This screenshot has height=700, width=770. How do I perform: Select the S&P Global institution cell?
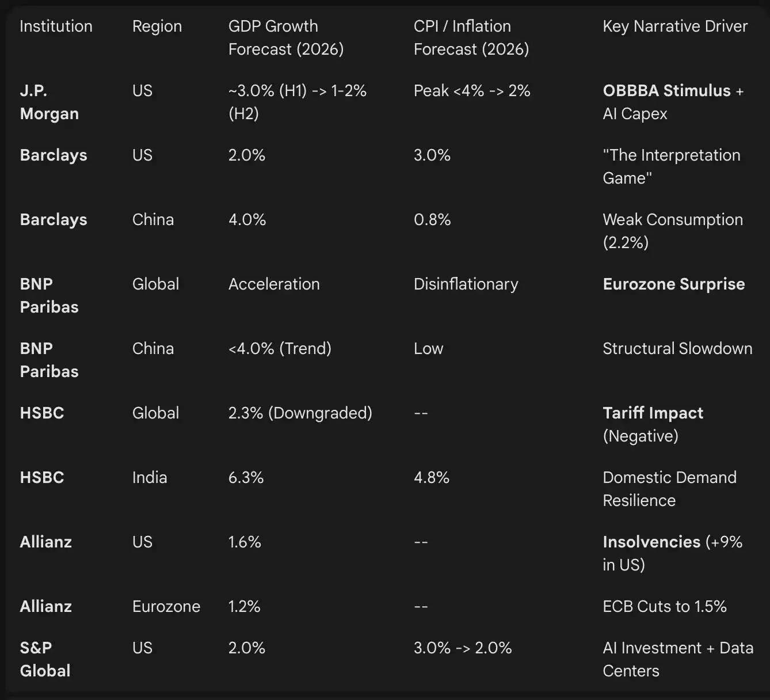click(45, 659)
